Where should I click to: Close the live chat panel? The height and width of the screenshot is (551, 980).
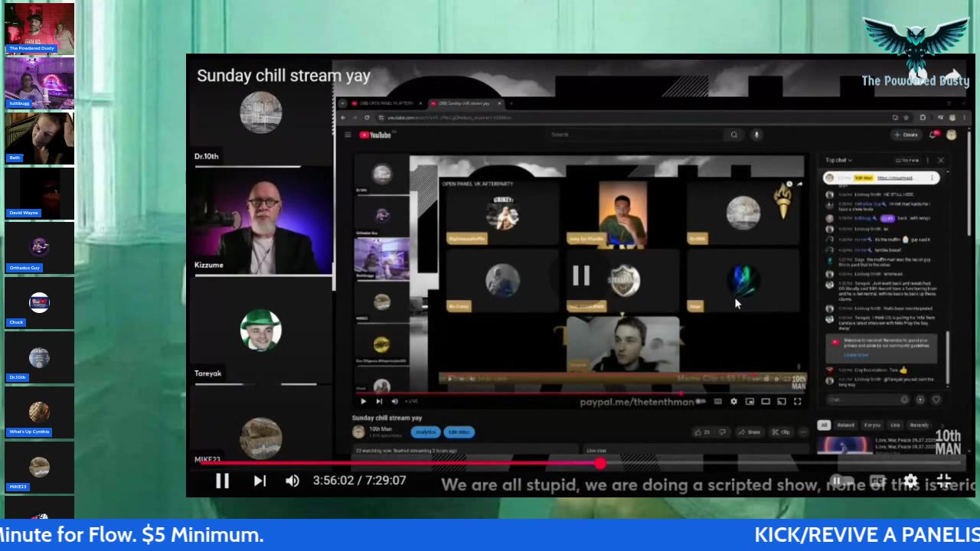tap(940, 160)
